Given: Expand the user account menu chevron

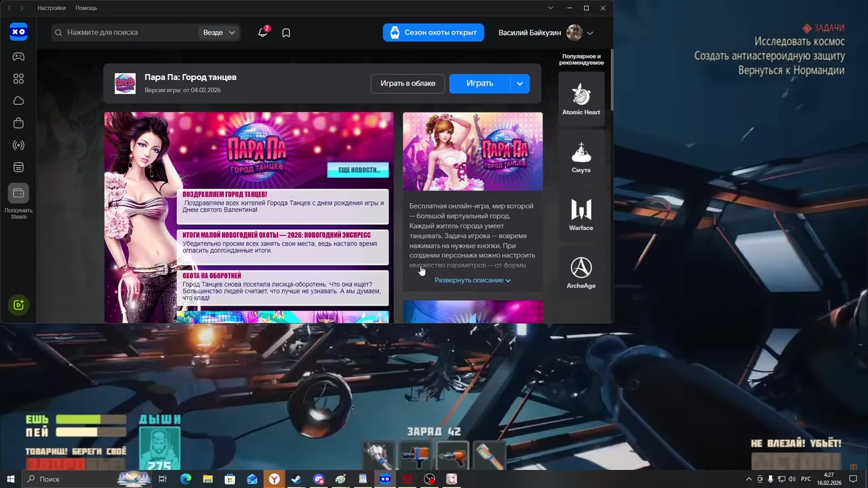Looking at the screenshot, I should 590,33.
